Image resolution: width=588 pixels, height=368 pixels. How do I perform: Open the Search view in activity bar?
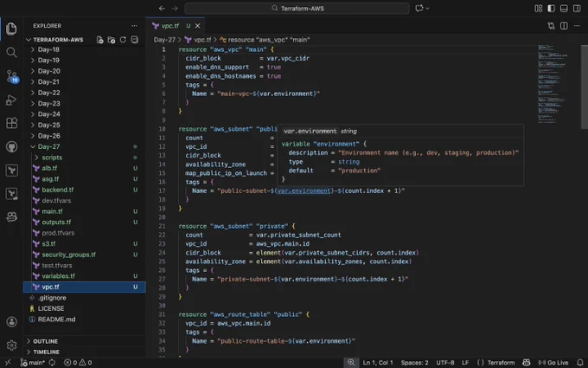coord(11,52)
